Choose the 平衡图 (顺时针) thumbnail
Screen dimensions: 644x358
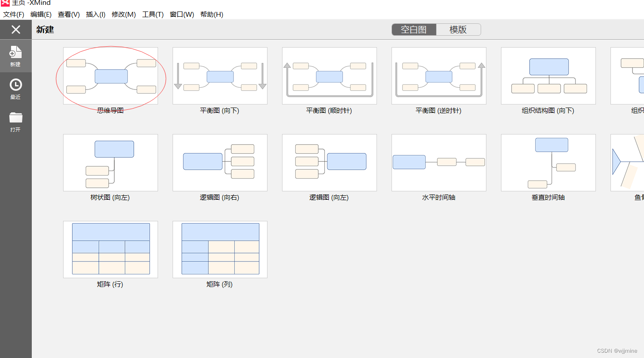click(329, 76)
